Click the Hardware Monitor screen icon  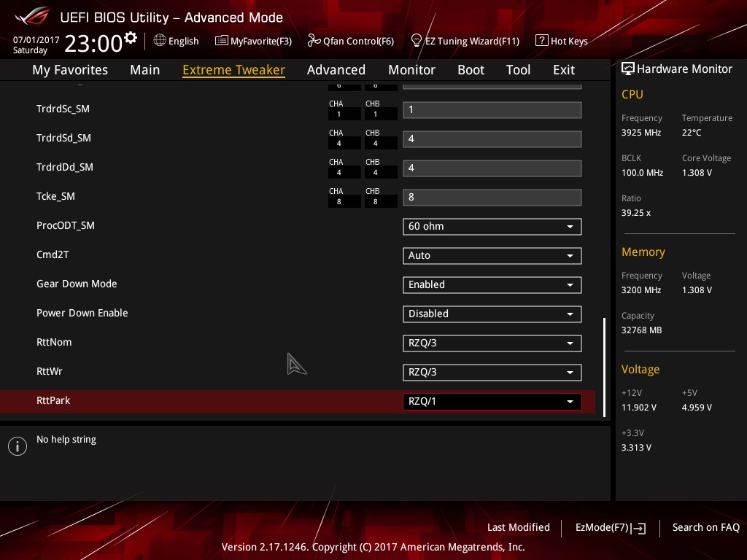(x=628, y=69)
